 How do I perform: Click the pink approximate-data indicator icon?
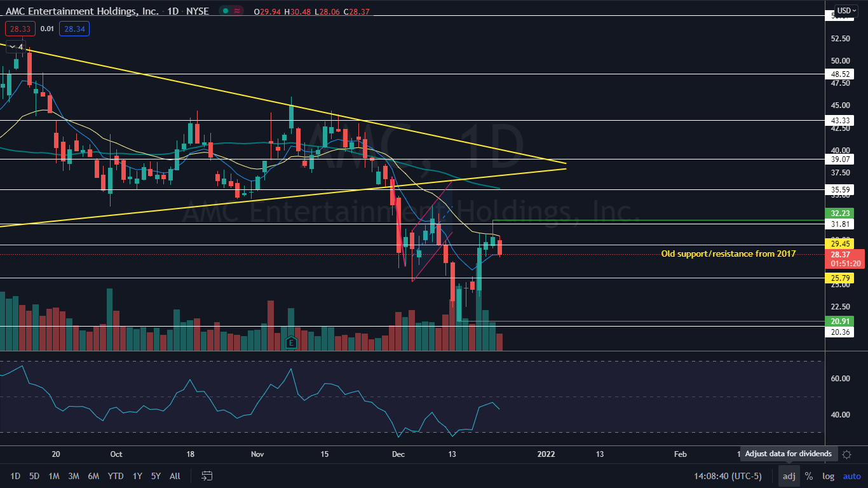(x=238, y=11)
